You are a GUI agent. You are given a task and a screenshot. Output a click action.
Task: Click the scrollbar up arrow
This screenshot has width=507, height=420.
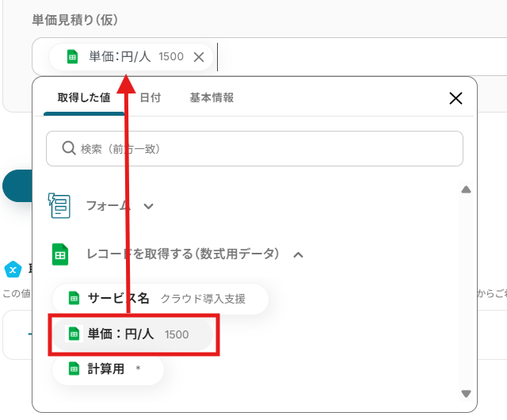466,189
